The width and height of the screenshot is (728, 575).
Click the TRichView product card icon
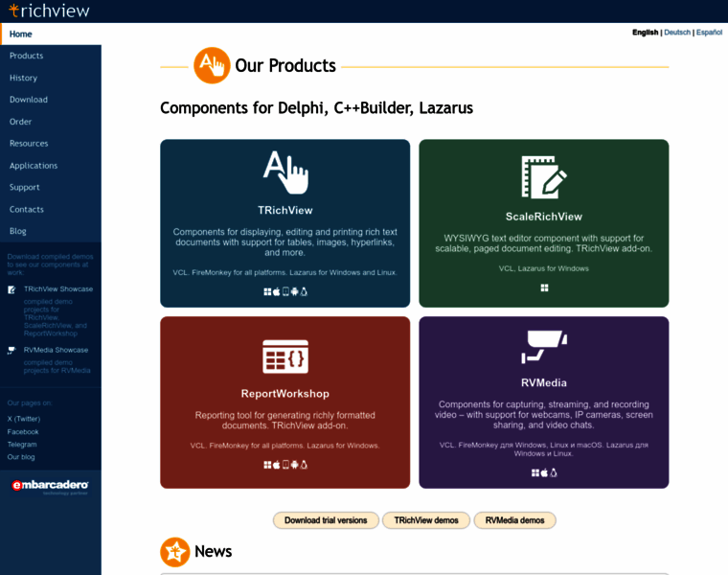285,172
